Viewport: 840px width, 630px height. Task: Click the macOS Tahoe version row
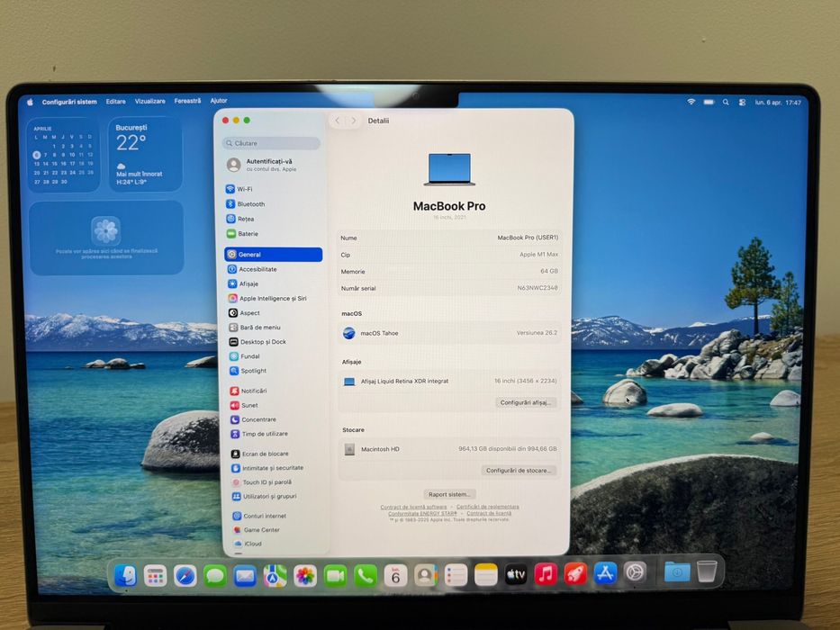pos(449,333)
